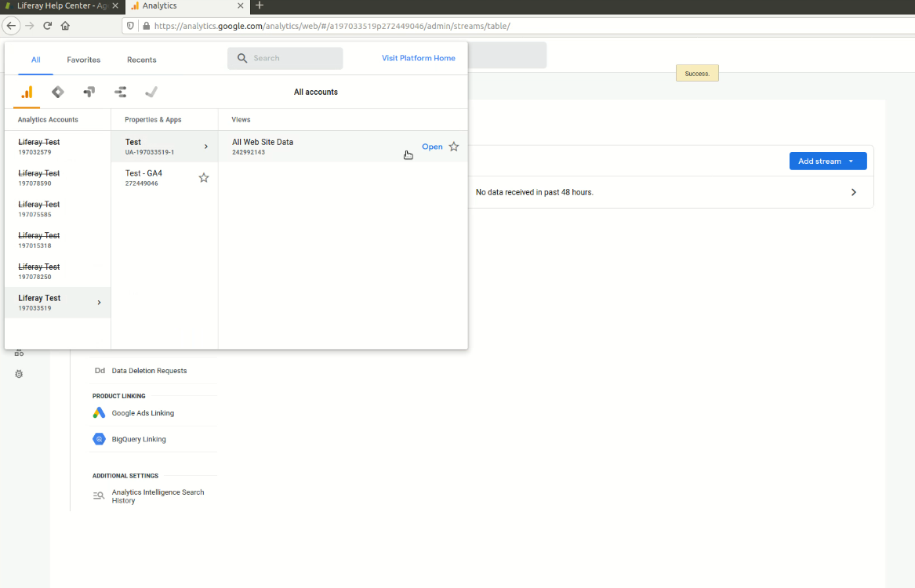The height and width of the screenshot is (588, 915).
Task: Close the Analytics browser tab
Action: tap(241, 5)
